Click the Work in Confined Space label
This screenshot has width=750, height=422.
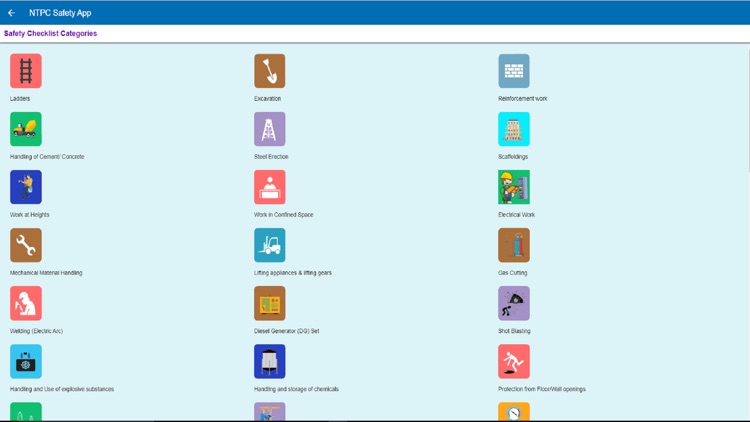pos(284,215)
